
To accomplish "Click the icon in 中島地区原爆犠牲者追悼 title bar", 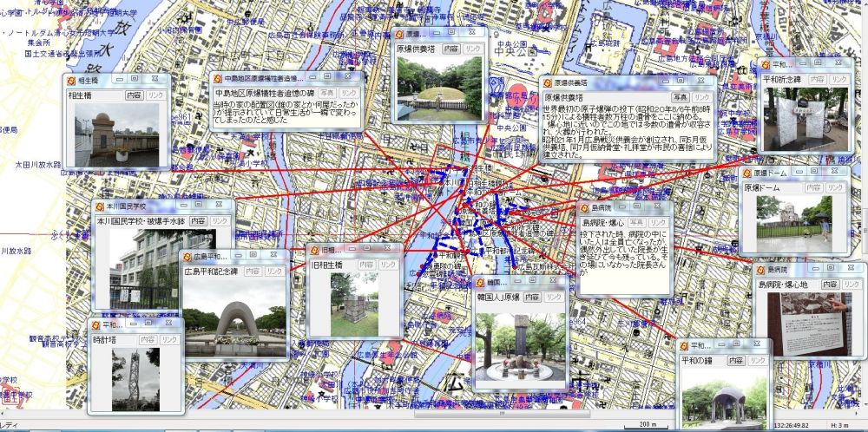I will tap(218, 77).
